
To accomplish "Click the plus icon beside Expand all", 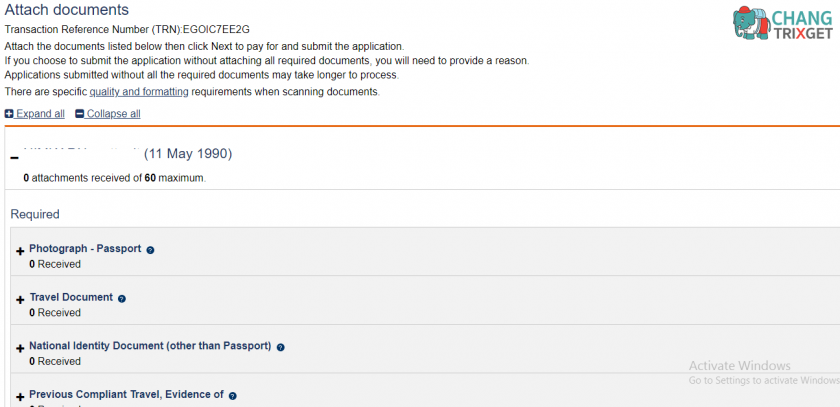I will pos(9,114).
